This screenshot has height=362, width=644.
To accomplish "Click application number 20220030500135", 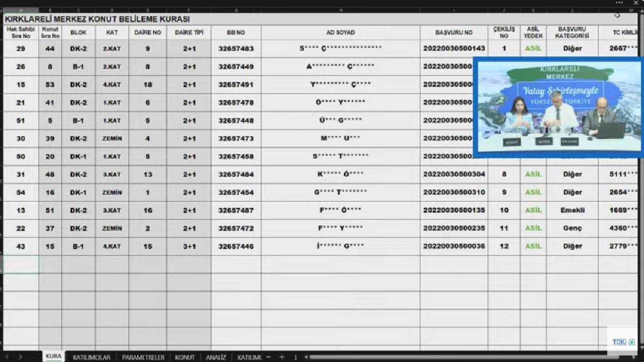I will point(454,211).
